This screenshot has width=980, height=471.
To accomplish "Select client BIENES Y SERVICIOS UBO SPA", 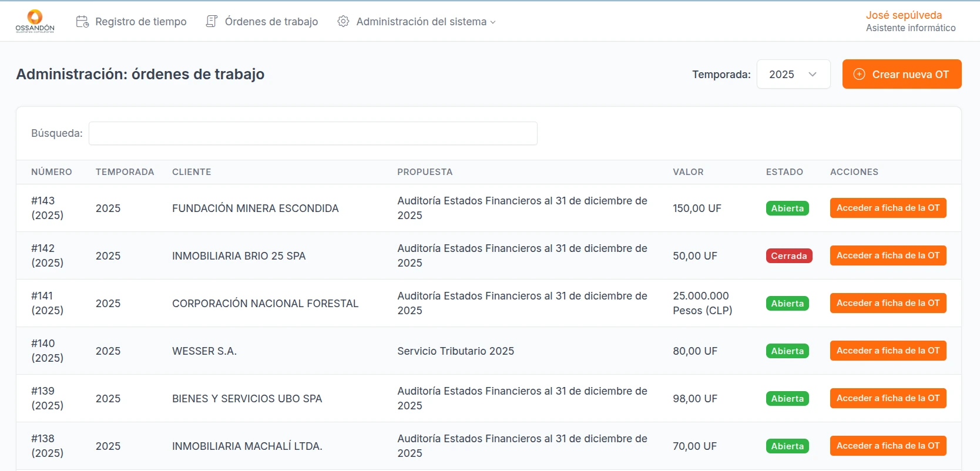I will (247, 399).
